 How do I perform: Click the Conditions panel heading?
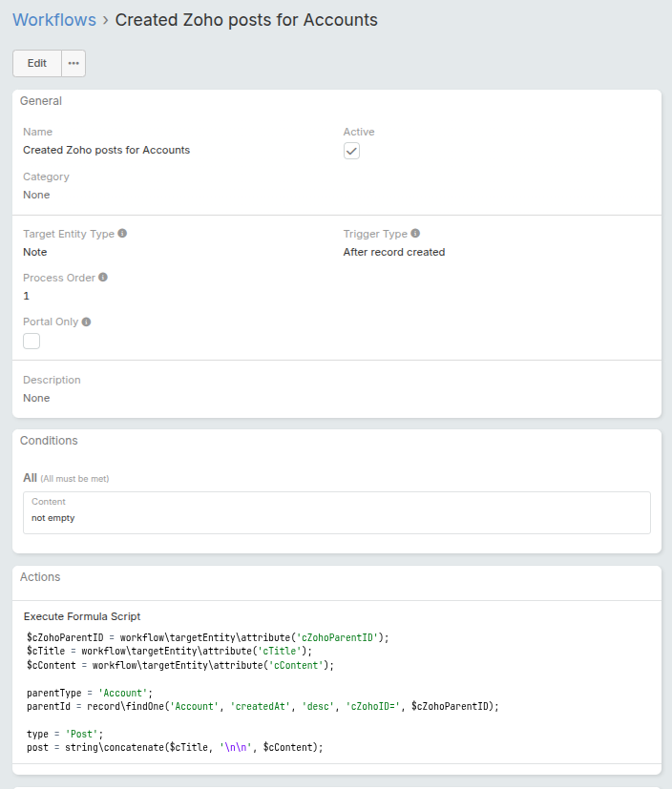(49, 441)
